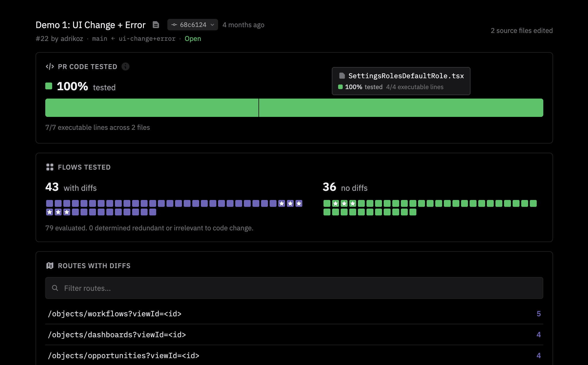Click the first purple with-diffs flow square
588x365 pixels.
(x=50, y=203)
